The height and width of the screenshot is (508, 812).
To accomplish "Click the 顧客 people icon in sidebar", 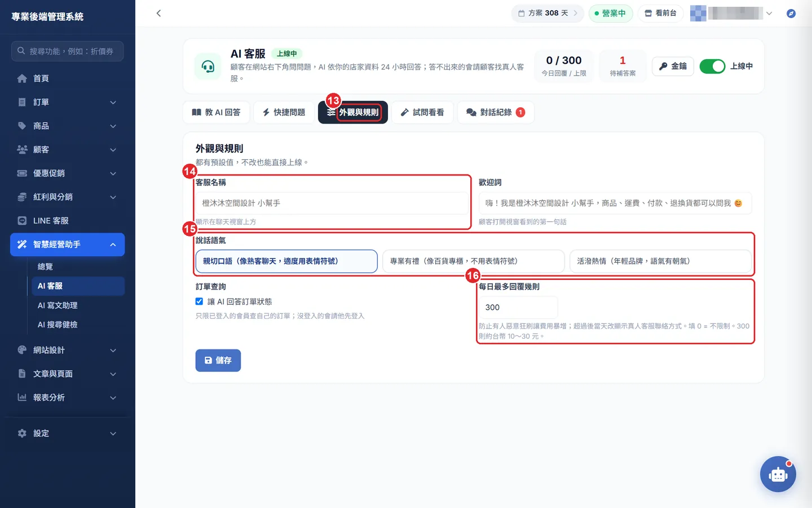I will point(22,150).
